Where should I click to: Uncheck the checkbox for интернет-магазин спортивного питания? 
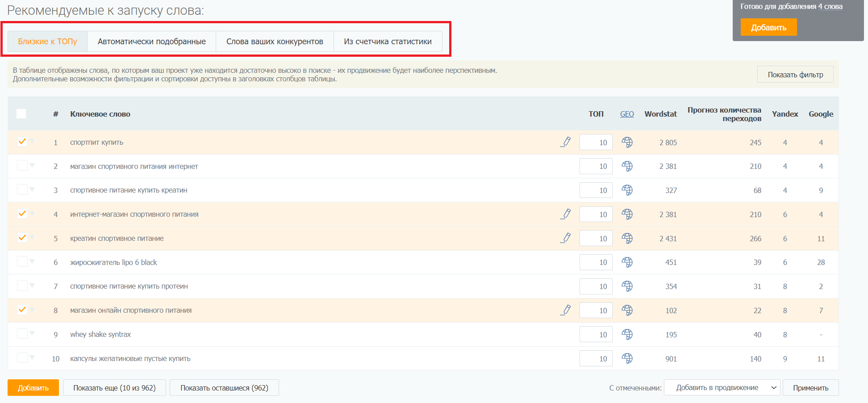(22, 214)
